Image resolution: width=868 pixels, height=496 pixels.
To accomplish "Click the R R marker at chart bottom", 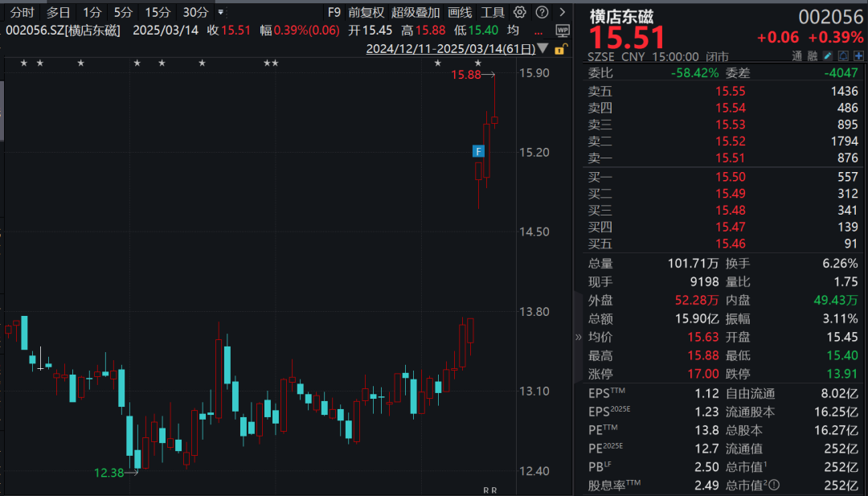I will coord(490,490).
